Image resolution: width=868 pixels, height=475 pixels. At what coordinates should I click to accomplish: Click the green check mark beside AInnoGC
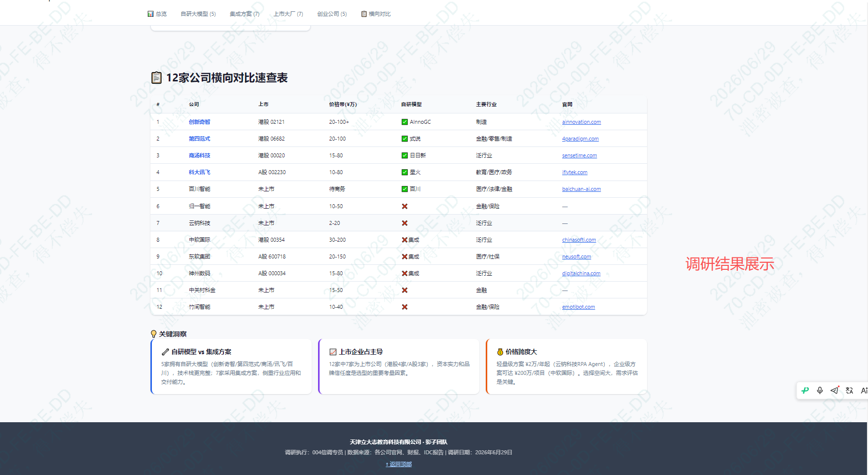(x=404, y=122)
